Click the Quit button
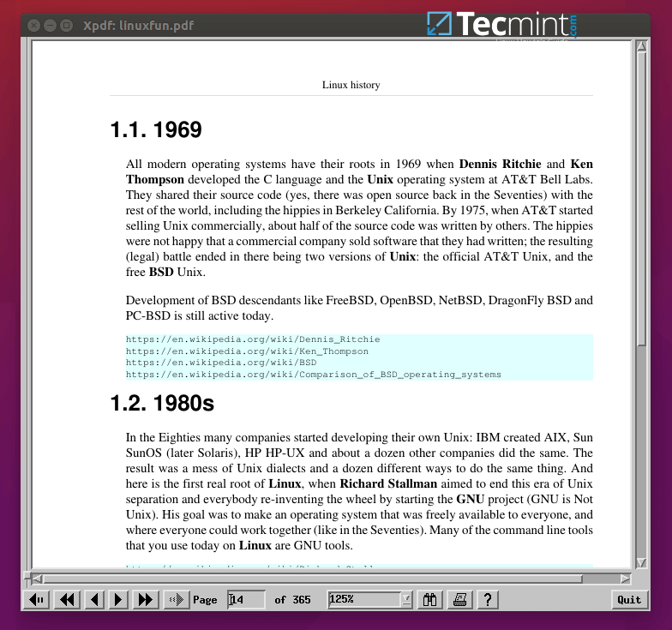The width and height of the screenshot is (672, 630). pos(629,599)
